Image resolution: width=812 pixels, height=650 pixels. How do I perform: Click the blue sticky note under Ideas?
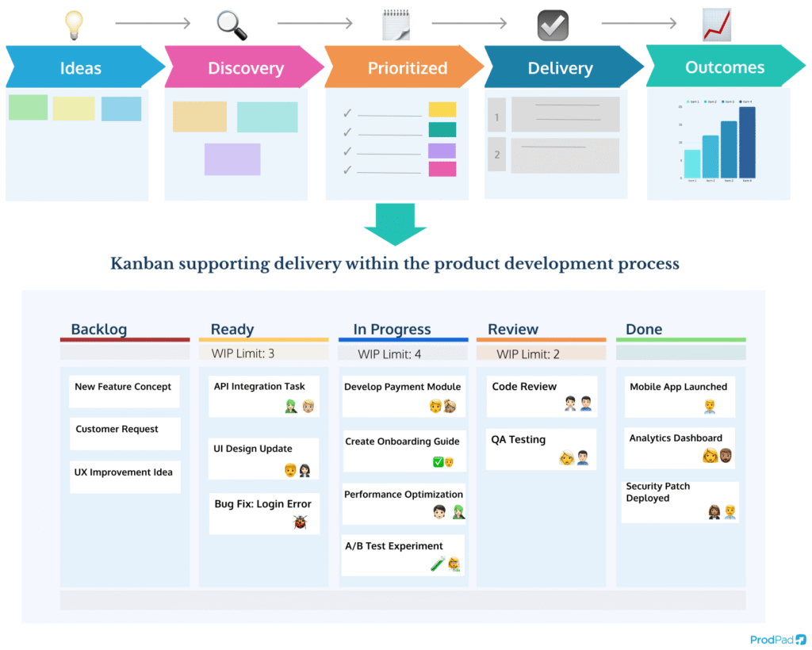tap(121, 109)
